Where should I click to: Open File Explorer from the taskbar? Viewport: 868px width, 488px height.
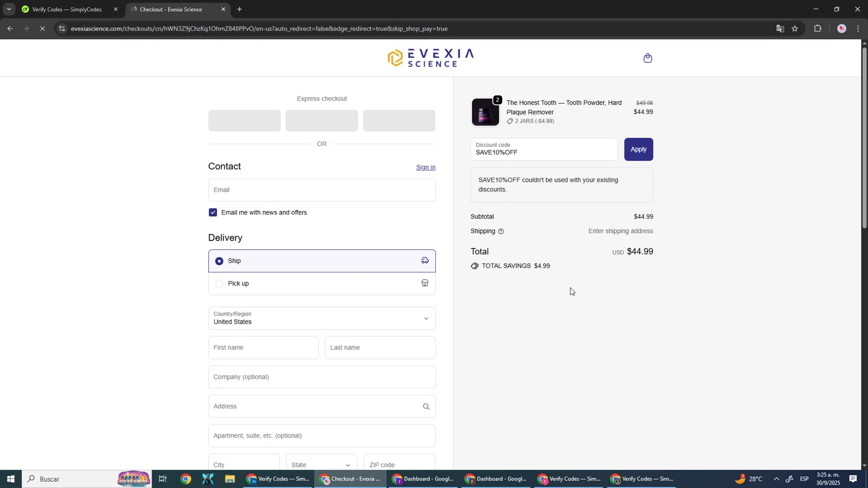pos(230,479)
